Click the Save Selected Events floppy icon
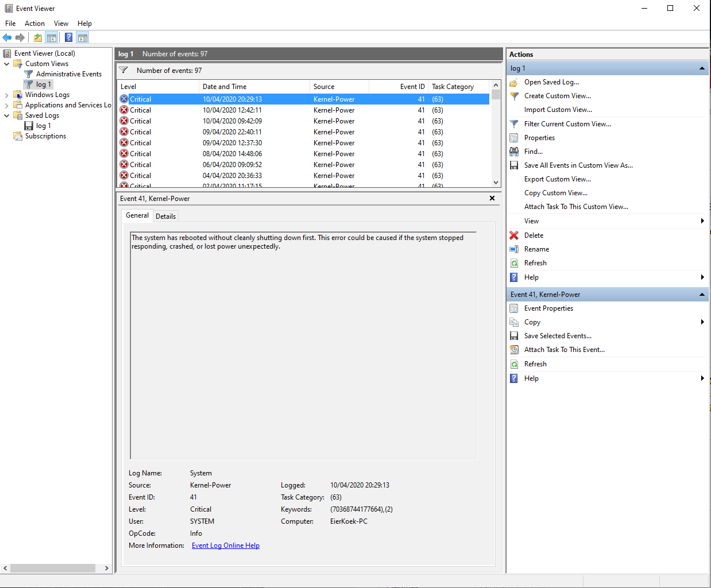This screenshot has width=711, height=588. click(514, 336)
